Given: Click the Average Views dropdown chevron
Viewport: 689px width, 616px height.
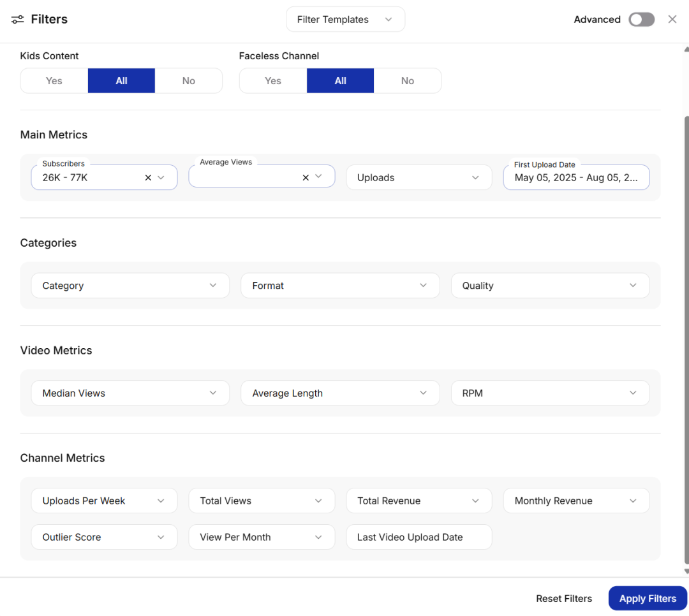Looking at the screenshot, I should tap(319, 177).
